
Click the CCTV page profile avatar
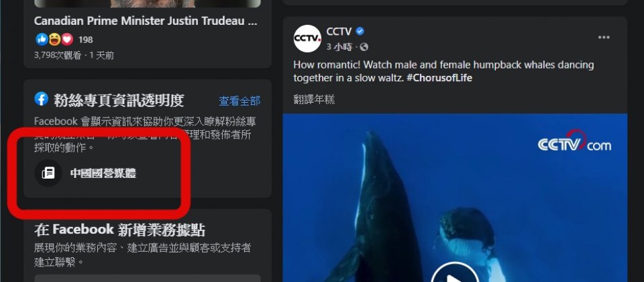[x=307, y=38]
